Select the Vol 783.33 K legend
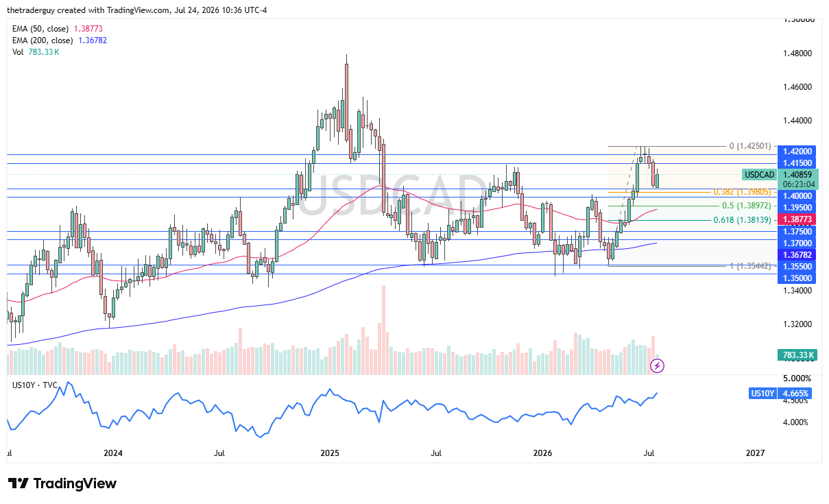 [x=36, y=53]
